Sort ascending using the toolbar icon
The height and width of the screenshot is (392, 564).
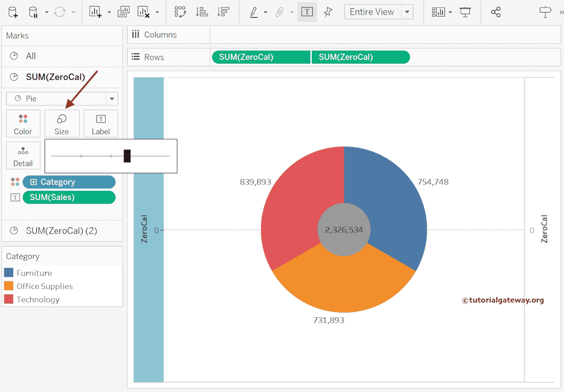(x=202, y=12)
